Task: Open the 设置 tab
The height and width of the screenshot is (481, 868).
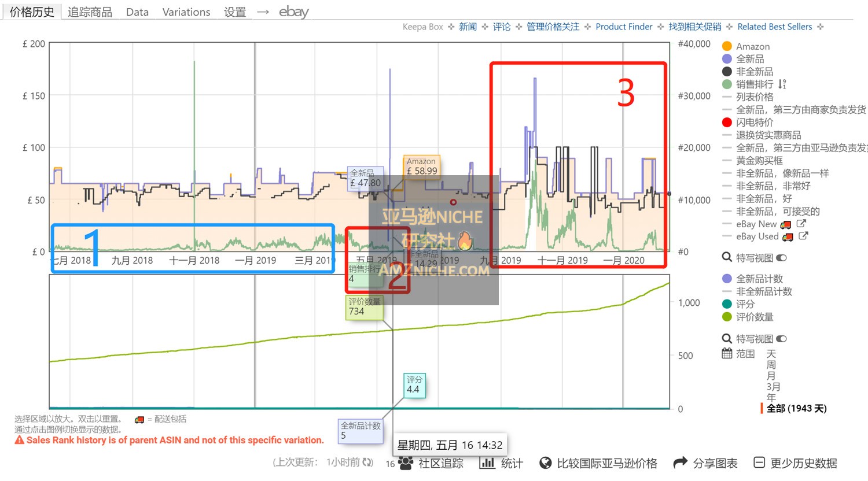Action: [x=235, y=12]
